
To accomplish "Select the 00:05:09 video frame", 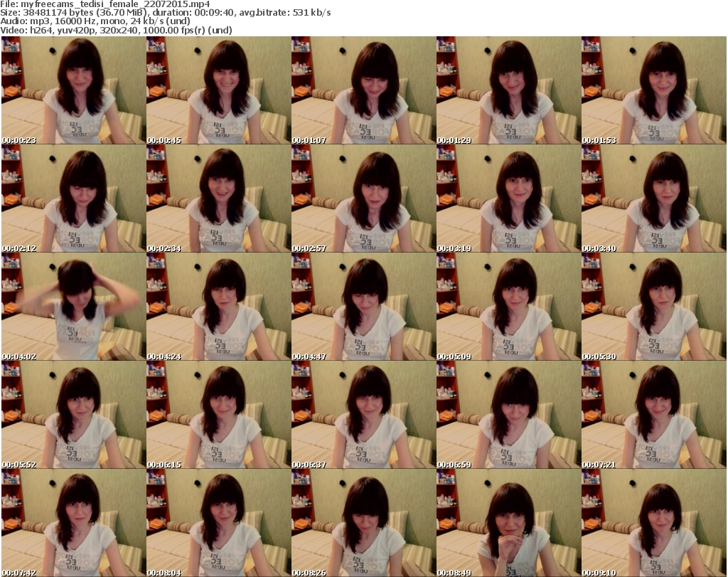I will 508,307.
